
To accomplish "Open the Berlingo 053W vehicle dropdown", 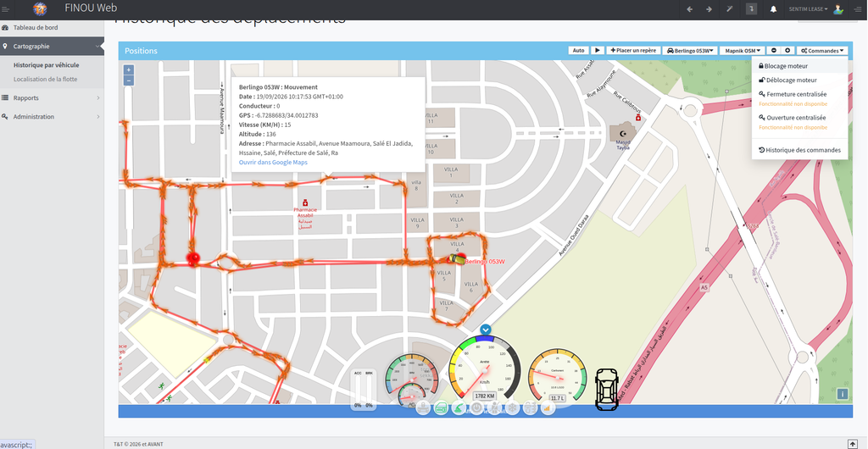I will (690, 50).
